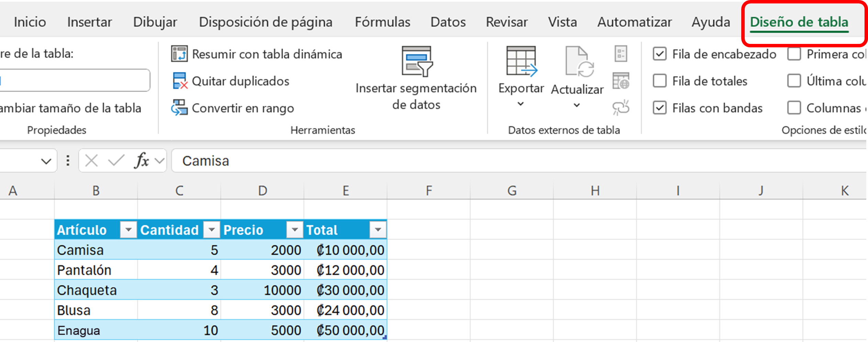Switch to the Fórmulas tab
The height and width of the screenshot is (342, 868).
(382, 22)
